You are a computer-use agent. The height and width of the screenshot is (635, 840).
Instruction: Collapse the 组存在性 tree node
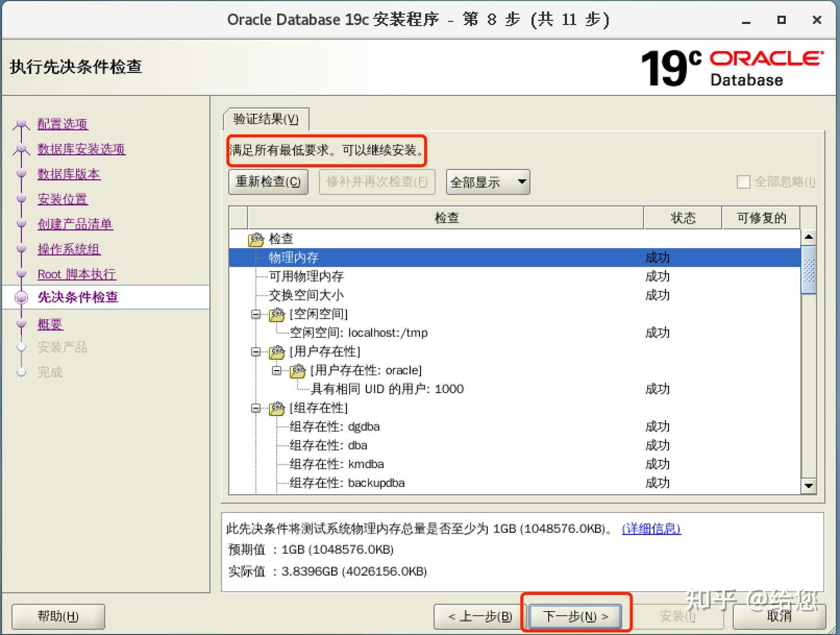(257, 409)
